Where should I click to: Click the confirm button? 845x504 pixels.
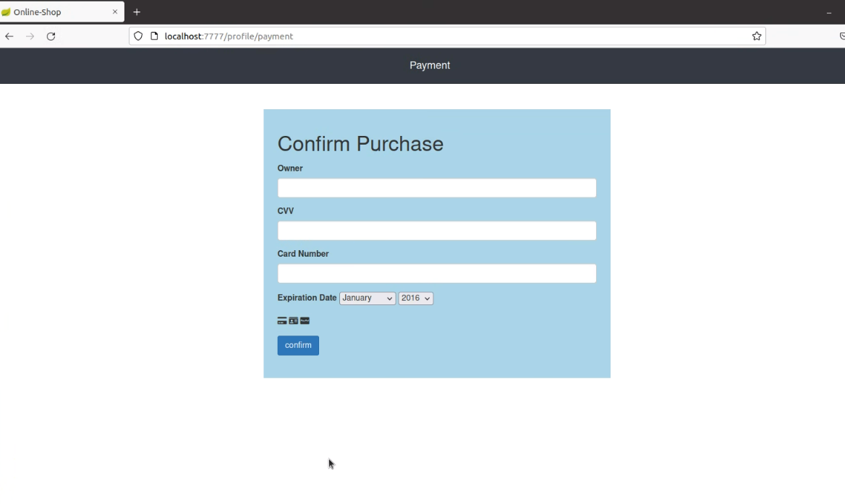298,346
